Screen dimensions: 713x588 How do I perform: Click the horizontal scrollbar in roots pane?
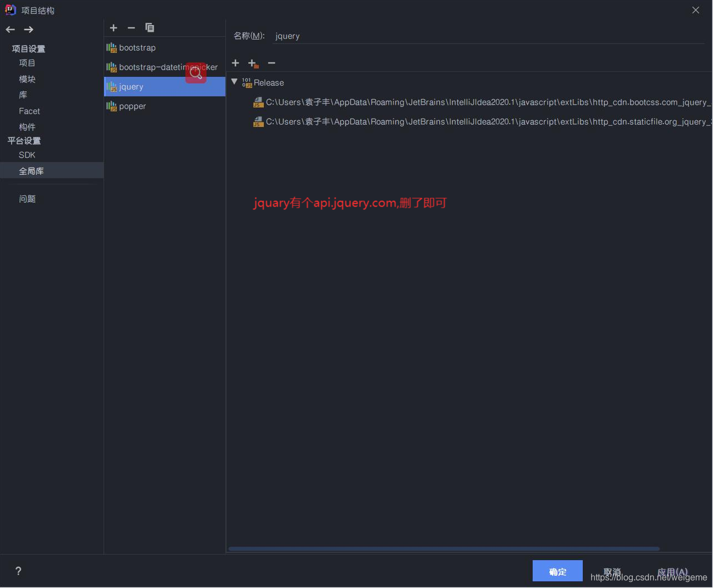(x=444, y=549)
